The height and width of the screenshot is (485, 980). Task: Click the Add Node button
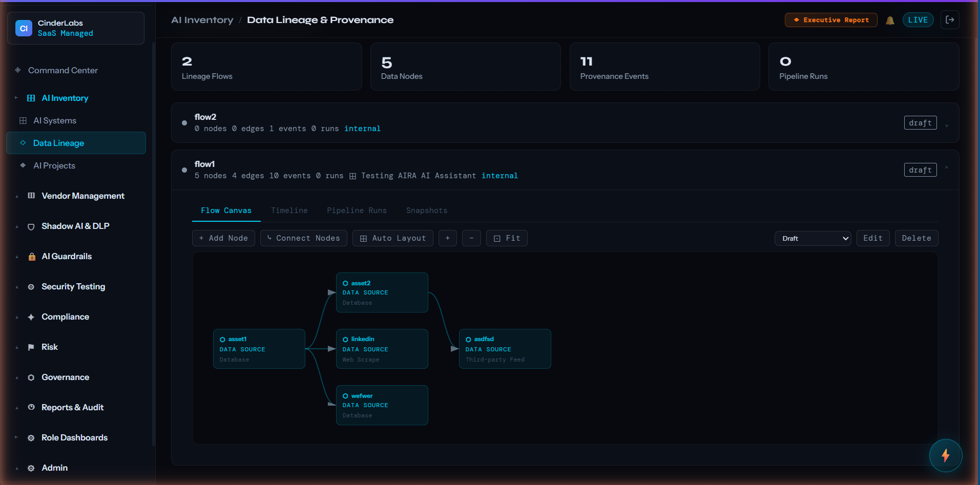(223, 238)
